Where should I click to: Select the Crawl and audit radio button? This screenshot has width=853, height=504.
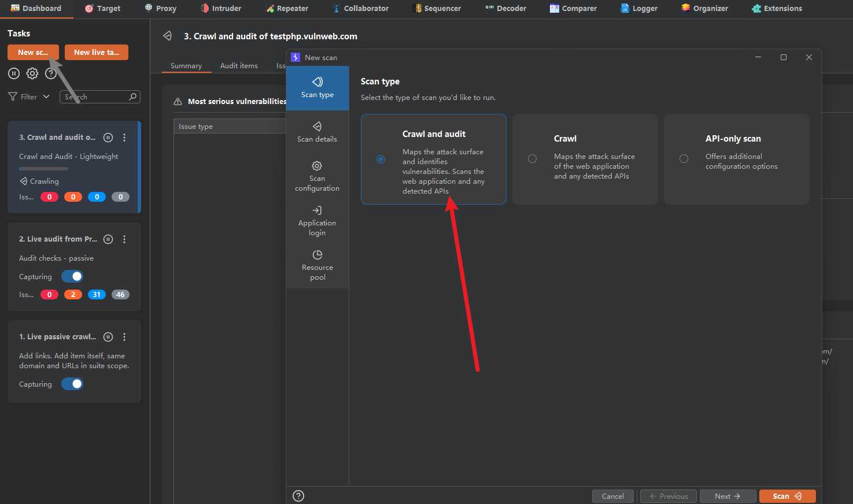click(381, 159)
